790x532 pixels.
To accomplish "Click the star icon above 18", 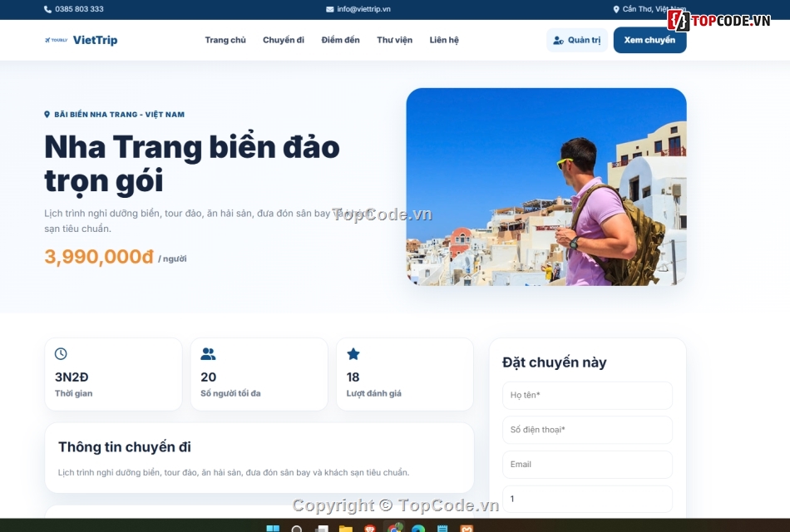I will (353, 353).
